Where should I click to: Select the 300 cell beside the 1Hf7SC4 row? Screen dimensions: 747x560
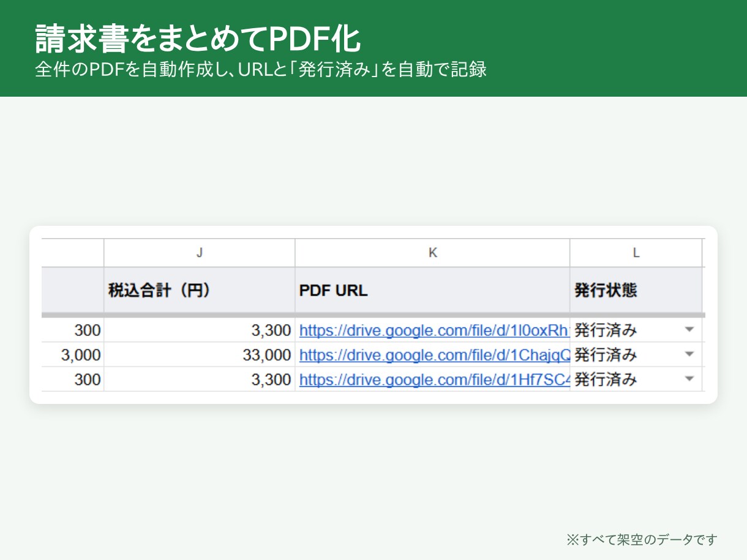point(73,379)
